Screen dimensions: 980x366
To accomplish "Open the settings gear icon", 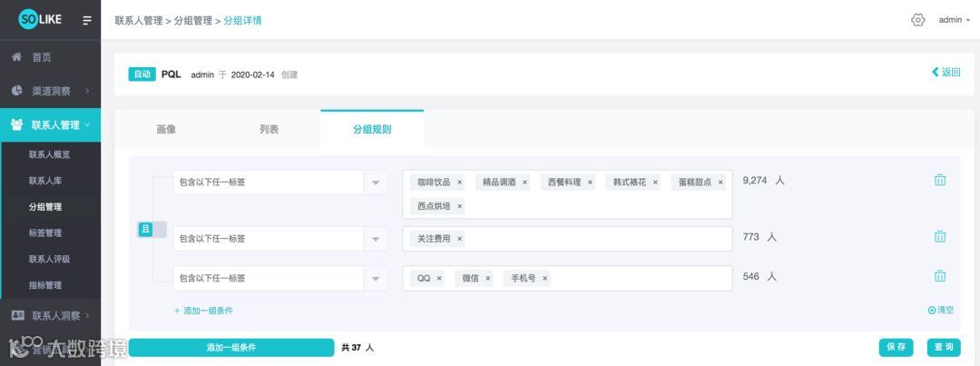I will (x=917, y=20).
